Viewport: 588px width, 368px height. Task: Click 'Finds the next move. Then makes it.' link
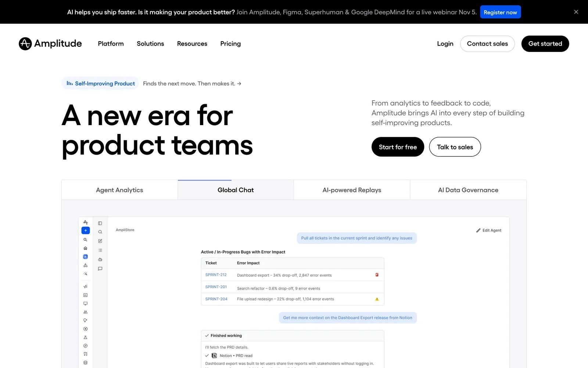[x=192, y=84]
